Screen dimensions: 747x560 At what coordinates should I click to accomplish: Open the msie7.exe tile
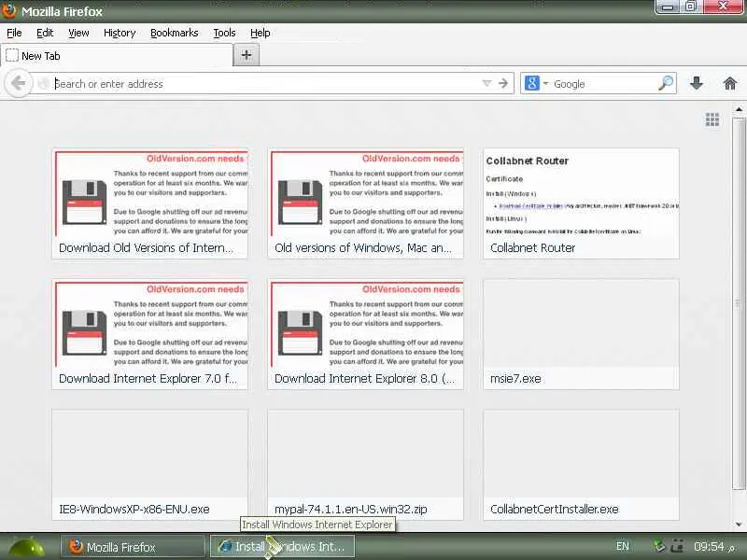[x=581, y=334]
